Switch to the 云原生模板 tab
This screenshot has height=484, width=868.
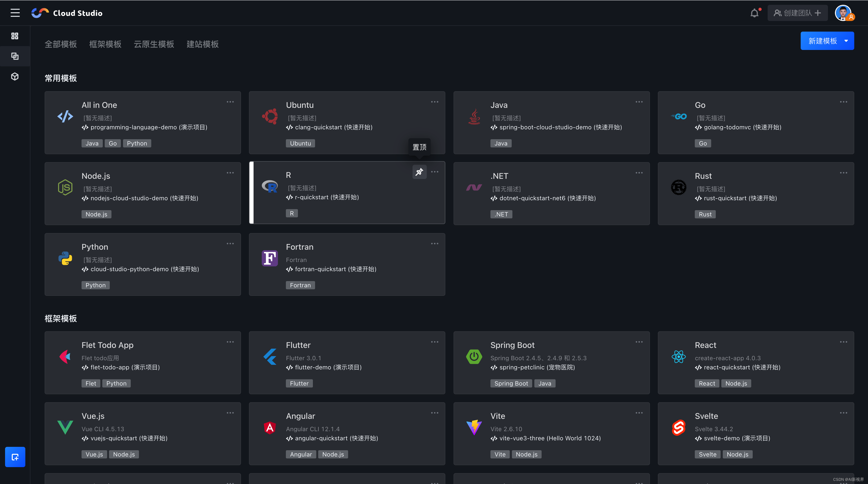154,44
